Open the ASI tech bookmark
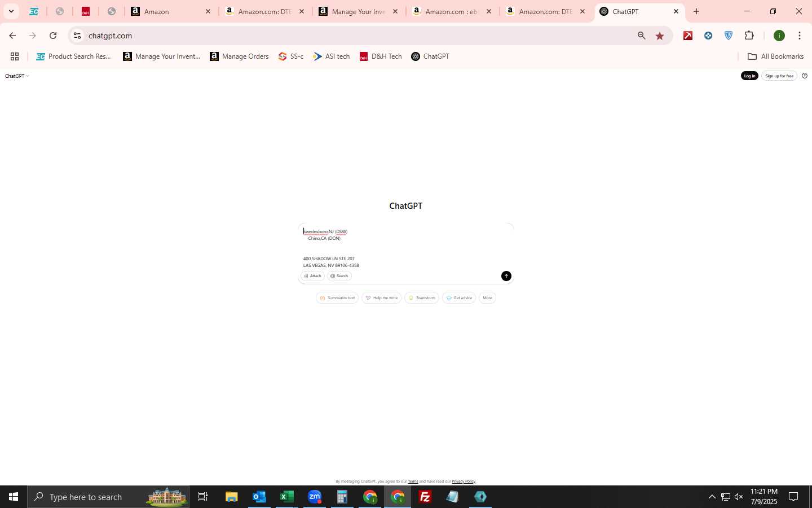Viewport: 812px width, 508px height. pyautogui.click(x=332, y=56)
